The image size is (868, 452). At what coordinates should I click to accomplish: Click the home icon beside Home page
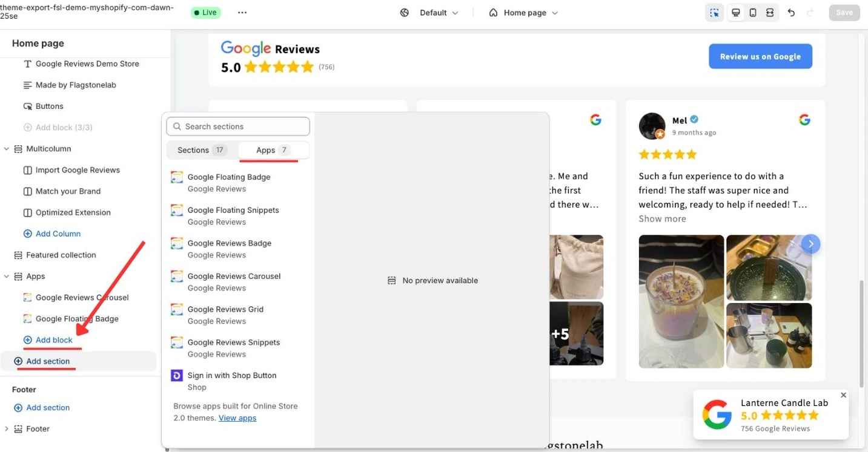pyautogui.click(x=494, y=13)
